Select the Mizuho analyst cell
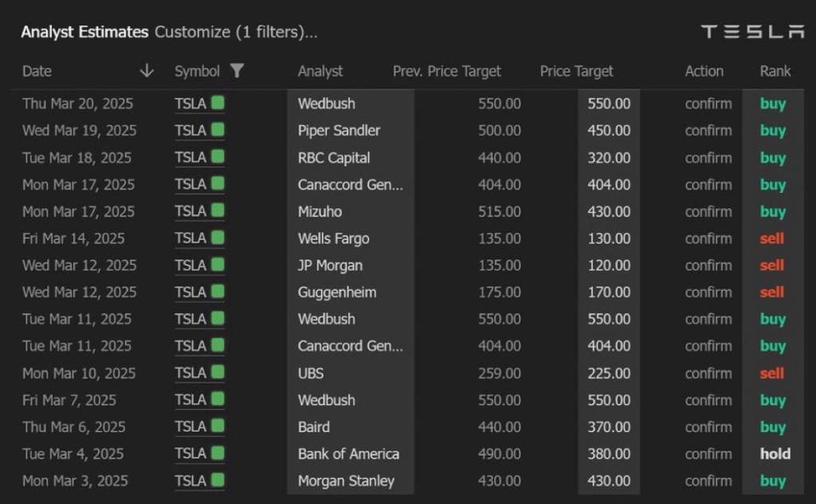The width and height of the screenshot is (816, 504). click(x=317, y=212)
